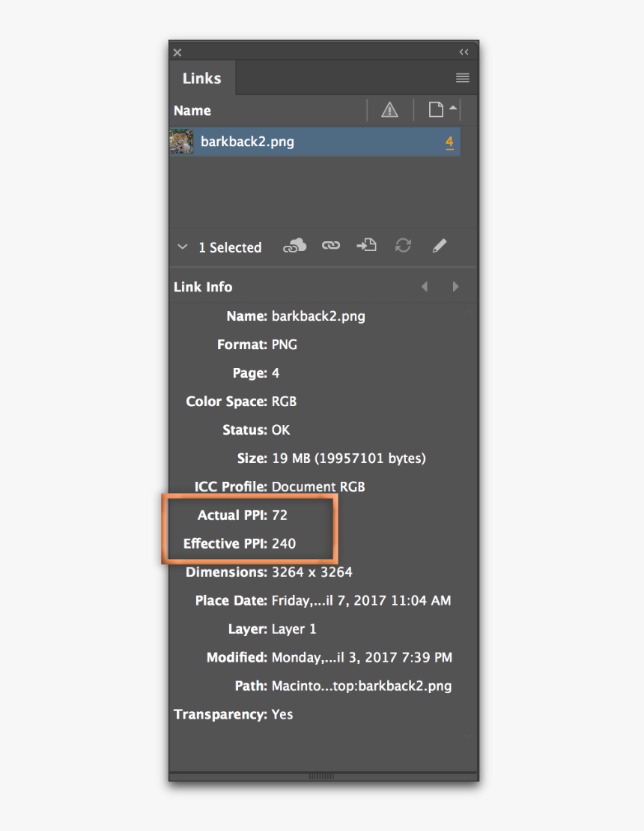Screen dimensions: 644x831
Task: Open the Links panel hamburger menu
Action: point(463,78)
